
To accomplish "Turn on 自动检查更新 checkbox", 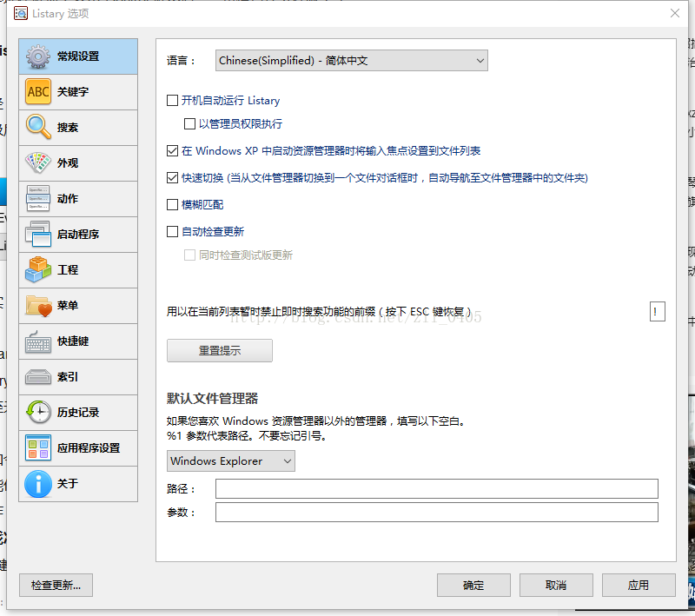I will [x=172, y=231].
